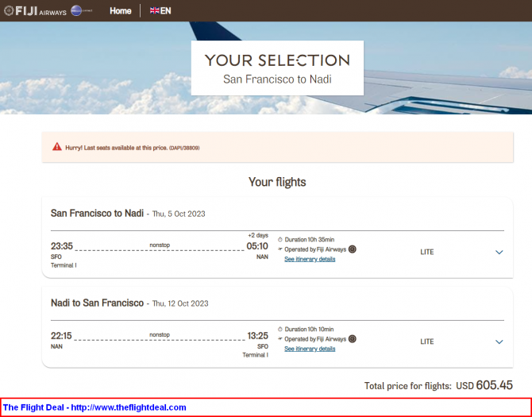Click 'Duration 10h 10min' text
Image resolution: width=532 pixels, height=417 pixels.
[x=309, y=329]
